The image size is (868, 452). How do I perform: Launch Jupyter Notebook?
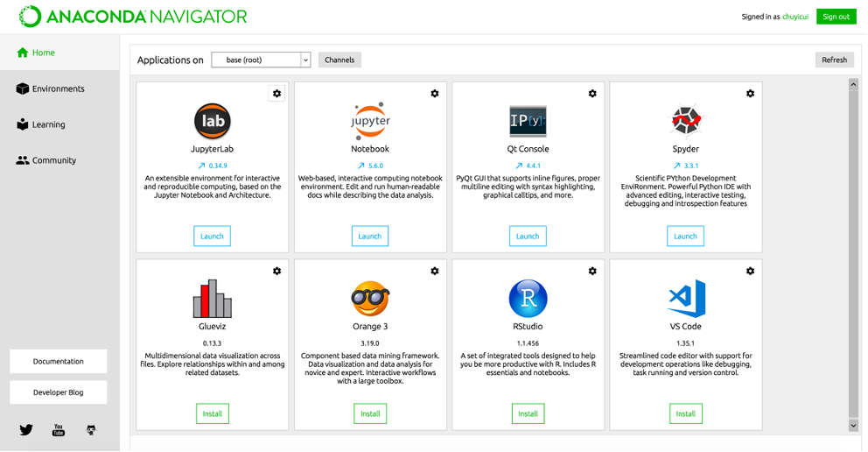coord(370,236)
